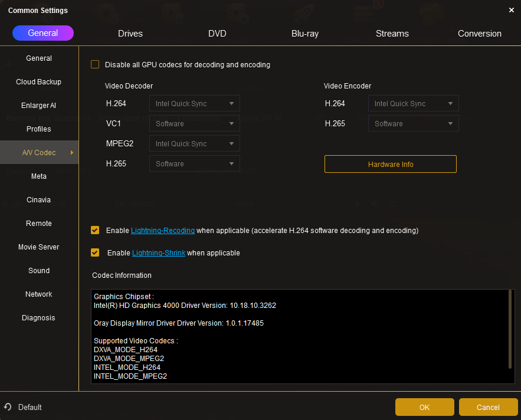Open Network settings in sidebar
This screenshot has height=420, width=521.
pos(39,294)
